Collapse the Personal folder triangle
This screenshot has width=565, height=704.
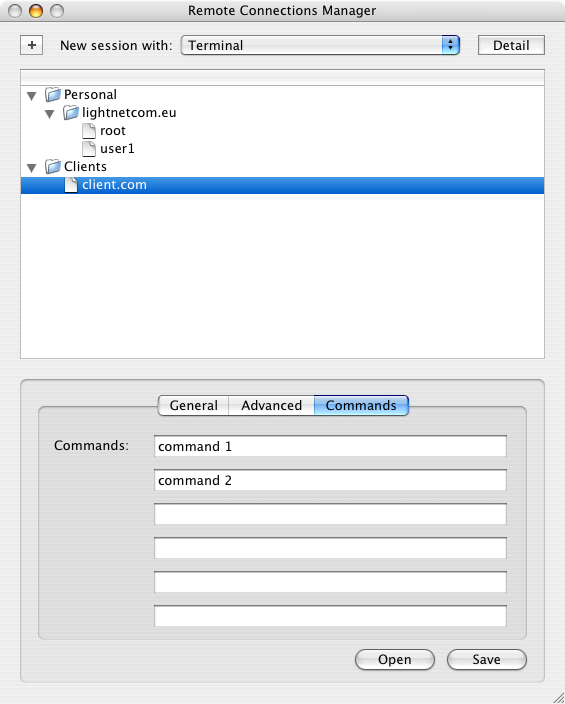tap(31, 96)
